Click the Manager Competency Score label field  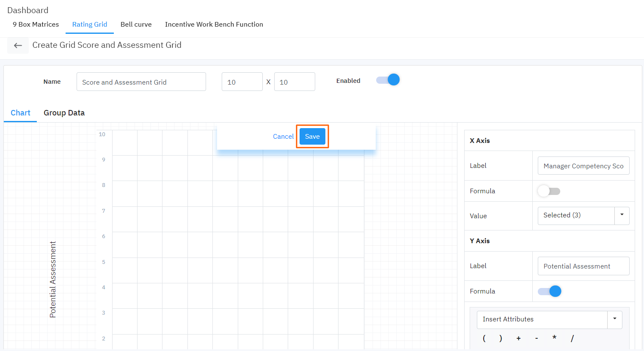point(583,165)
